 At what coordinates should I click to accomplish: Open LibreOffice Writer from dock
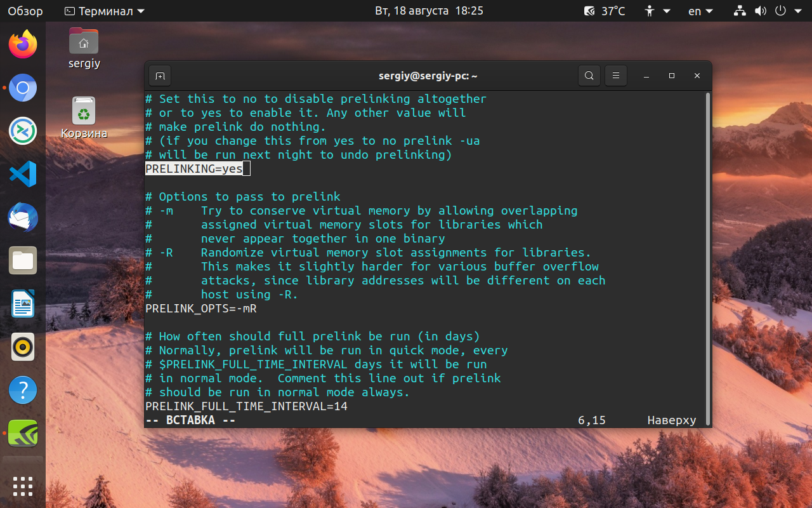tap(23, 304)
